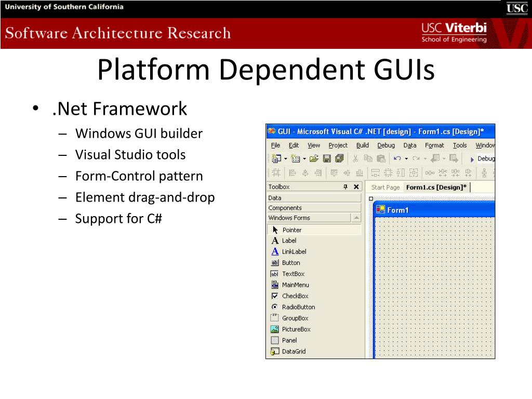This screenshot has width=532, height=399.
Task: Select the LinkLabel control in Toolbox
Action: (x=314, y=251)
